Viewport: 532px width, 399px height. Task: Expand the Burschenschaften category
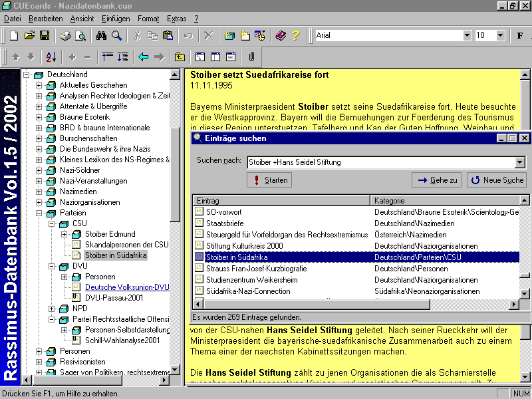(39, 138)
